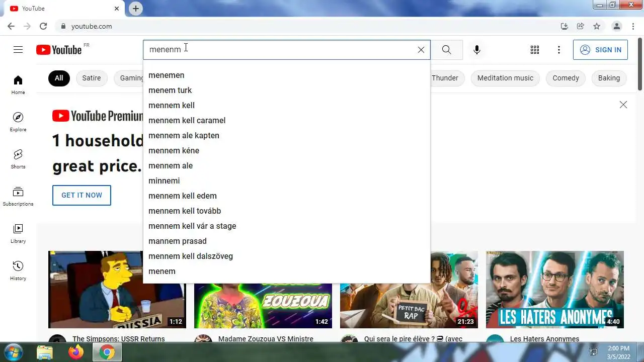Go back in Chrome
Screen dimensions: 644x362
point(11,26)
